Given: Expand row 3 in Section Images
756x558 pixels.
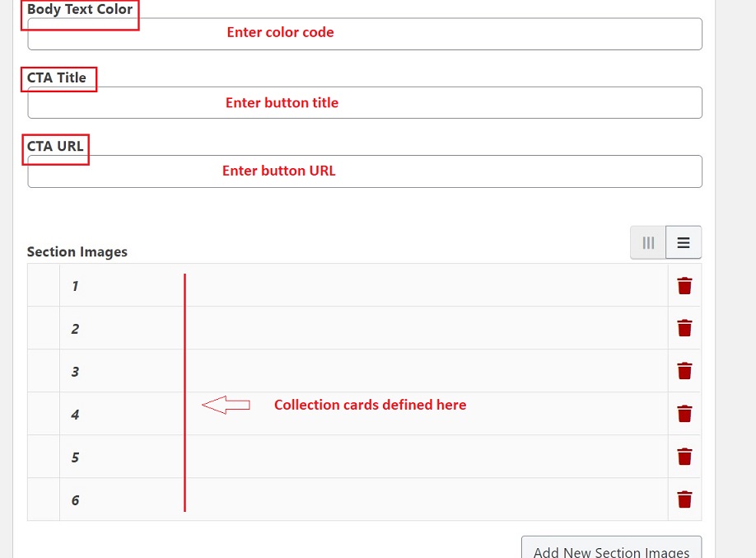Looking at the screenshot, I should 362,372.
